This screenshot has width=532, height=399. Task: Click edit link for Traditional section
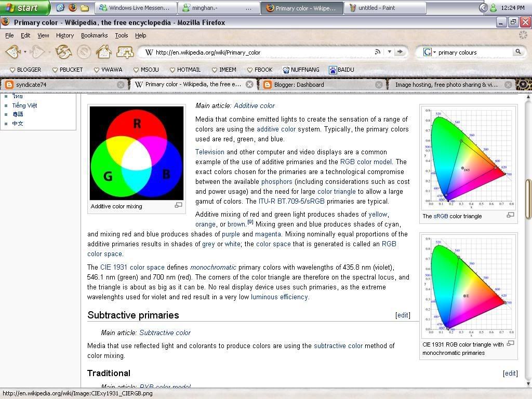tap(510, 374)
